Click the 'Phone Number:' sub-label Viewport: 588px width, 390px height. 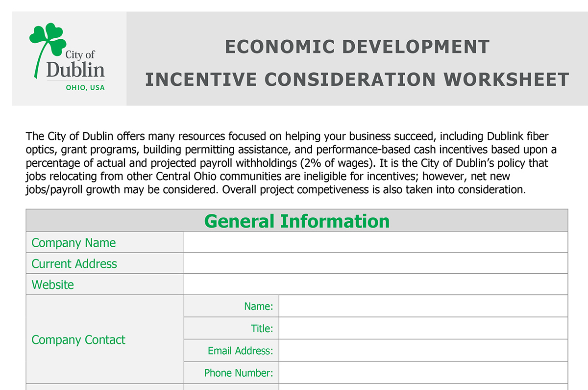pyautogui.click(x=239, y=373)
